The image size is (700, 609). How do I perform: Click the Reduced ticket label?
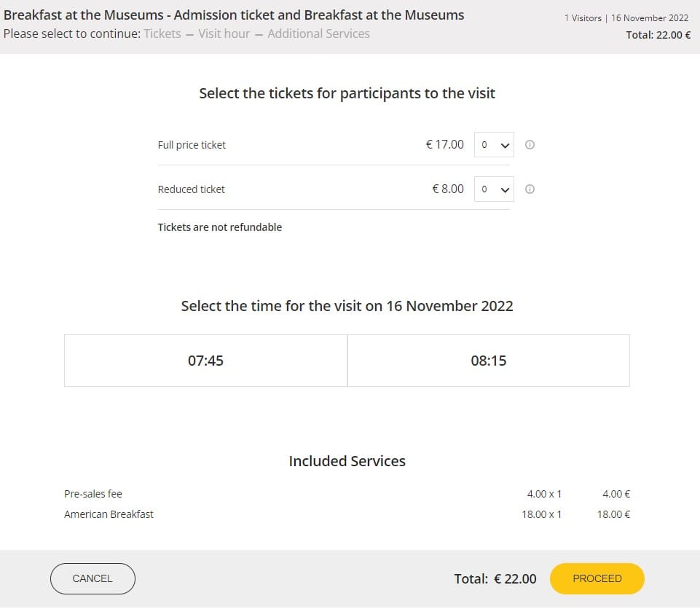[191, 189]
